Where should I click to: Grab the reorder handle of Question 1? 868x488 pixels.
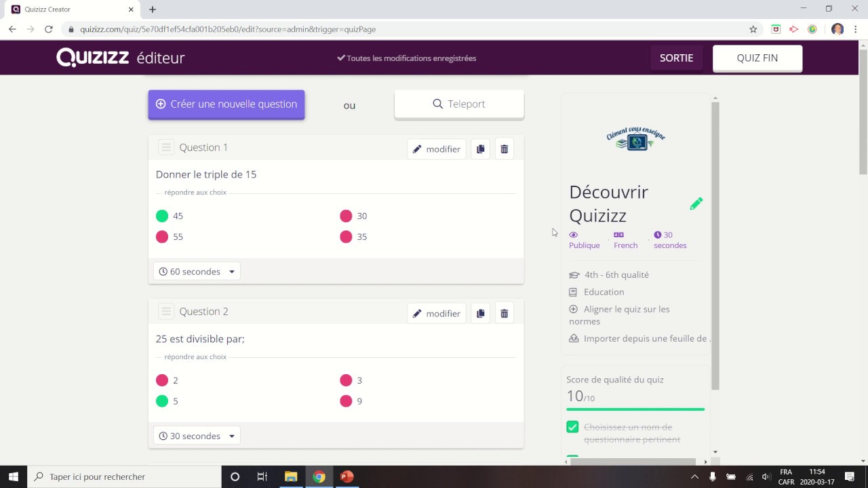point(166,147)
